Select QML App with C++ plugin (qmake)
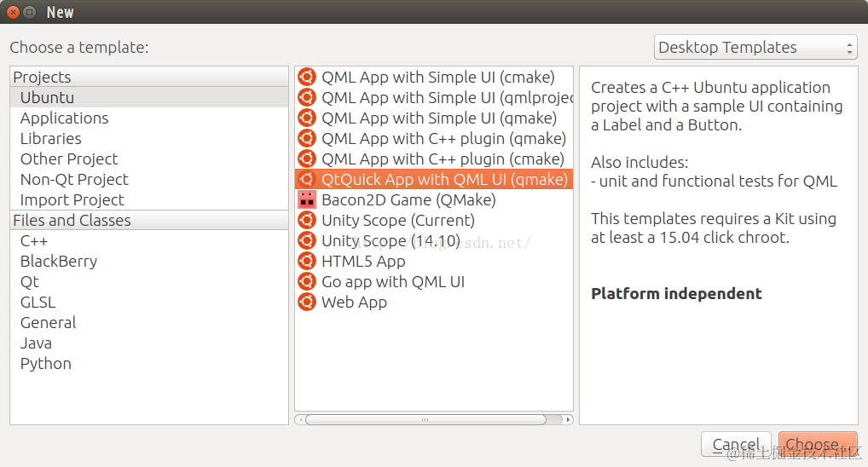Viewport: 868px width, 467px height. click(x=434, y=138)
